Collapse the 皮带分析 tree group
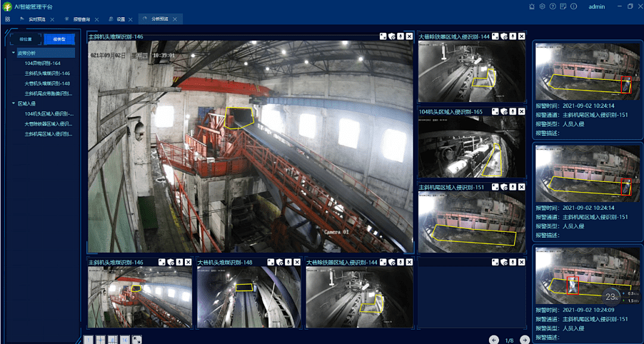Image resolution: width=644 pixels, height=344 pixels. pyautogui.click(x=14, y=53)
